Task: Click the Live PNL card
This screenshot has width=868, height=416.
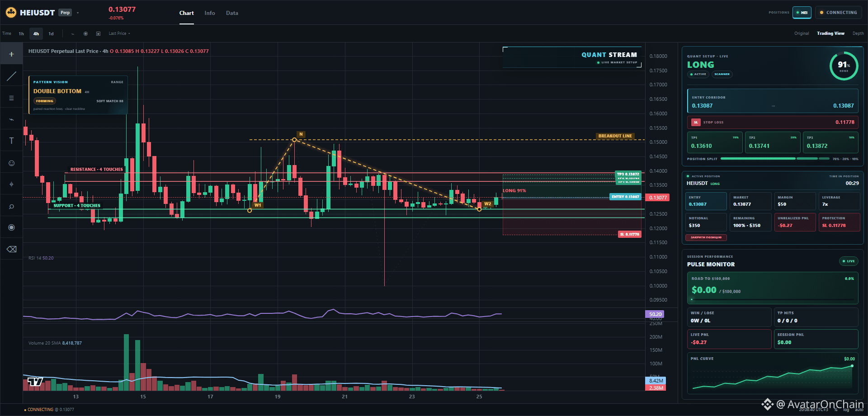Action: (x=729, y=339)
